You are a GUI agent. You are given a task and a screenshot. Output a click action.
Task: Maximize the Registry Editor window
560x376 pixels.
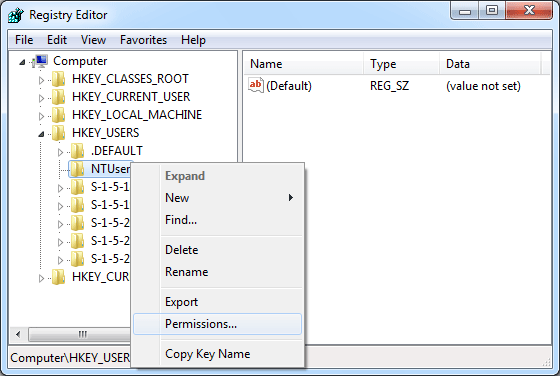point(492,11)
